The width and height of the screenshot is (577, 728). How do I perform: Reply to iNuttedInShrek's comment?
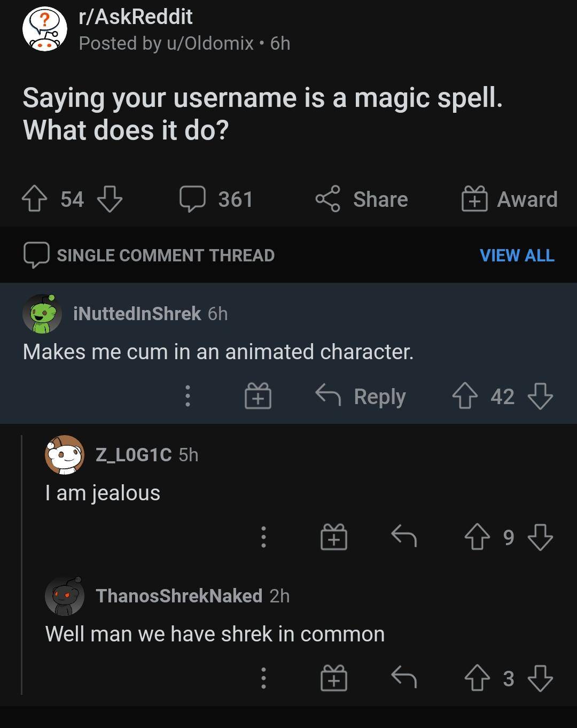(x=361, y=397)
